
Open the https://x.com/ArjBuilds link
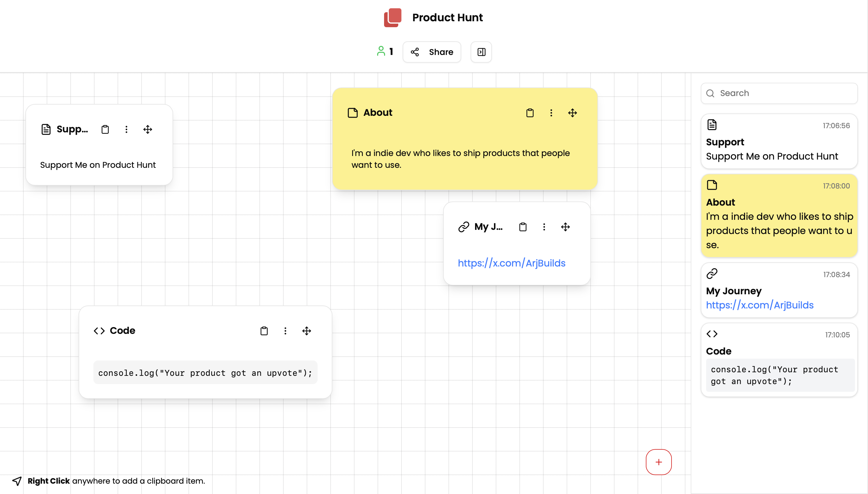coord(511,263)
